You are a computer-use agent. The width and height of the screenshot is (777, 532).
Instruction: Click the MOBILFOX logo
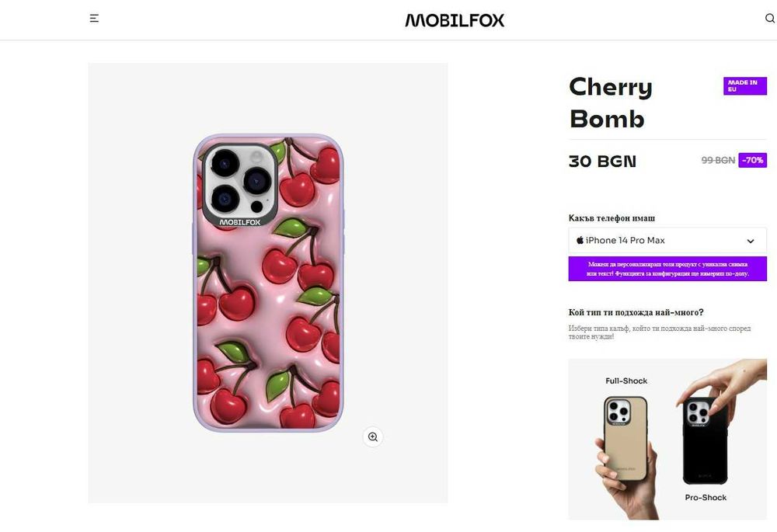pos(455,20)
